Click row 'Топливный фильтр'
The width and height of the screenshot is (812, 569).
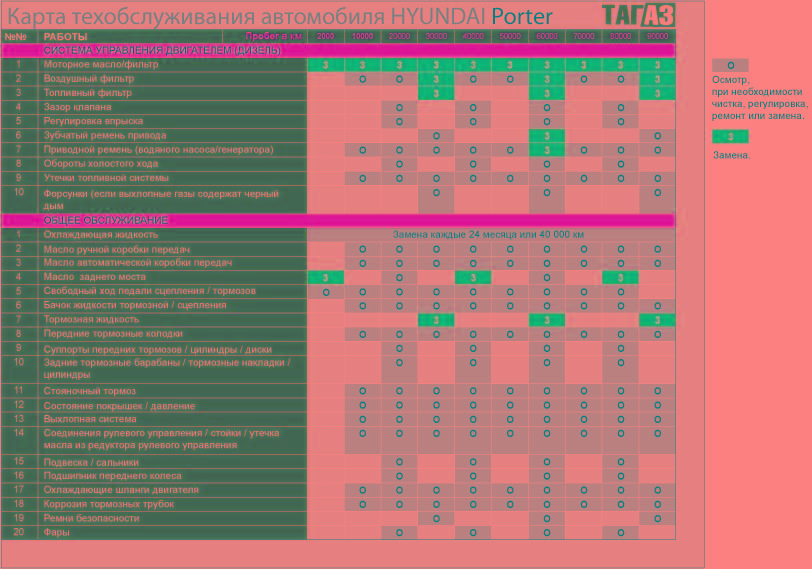pos(339,93)
